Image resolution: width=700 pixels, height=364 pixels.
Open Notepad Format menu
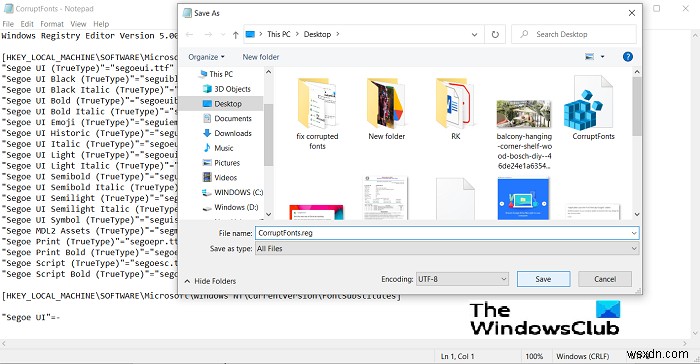click(52, 24)
